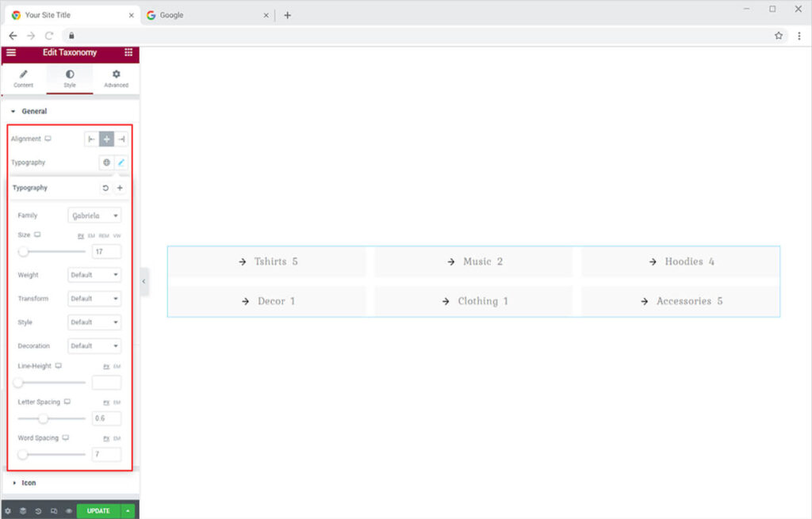Click the Letter Spacing slider handle
This screenshot has width=812, height=519.
[x=43, y=418]
